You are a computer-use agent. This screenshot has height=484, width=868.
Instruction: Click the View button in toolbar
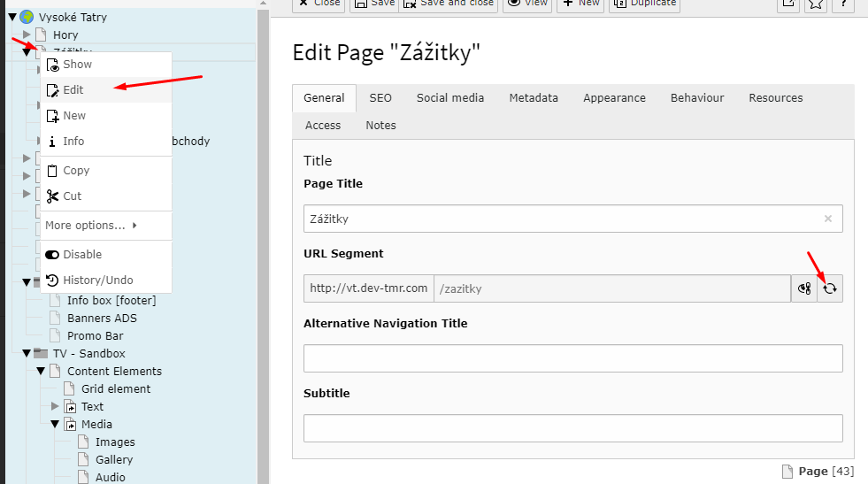[x=526, y=4]
